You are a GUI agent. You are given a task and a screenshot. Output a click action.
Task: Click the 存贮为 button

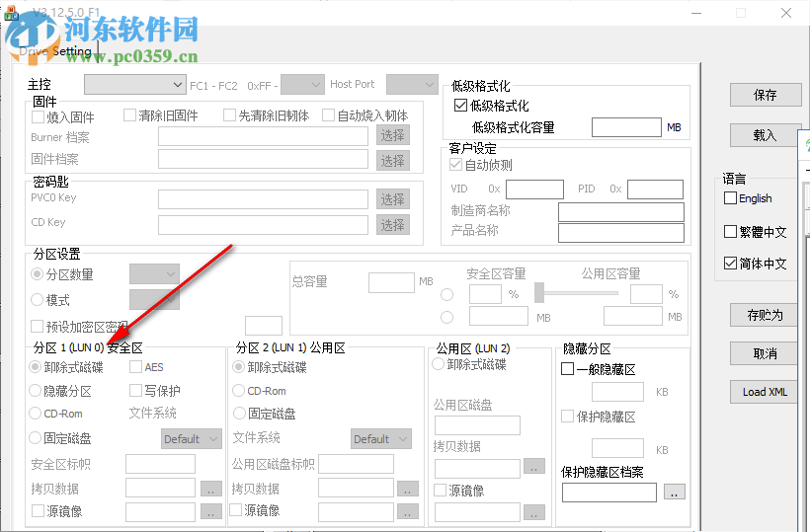766,315
